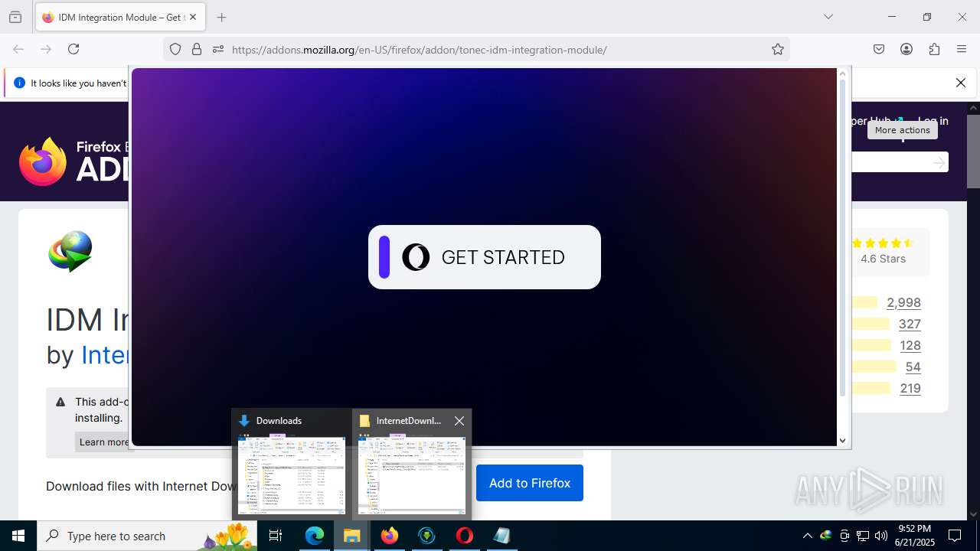This screenshot has width=980, height=551.
Task: Open the Firefox View icon
Action: tap(15, 17)
